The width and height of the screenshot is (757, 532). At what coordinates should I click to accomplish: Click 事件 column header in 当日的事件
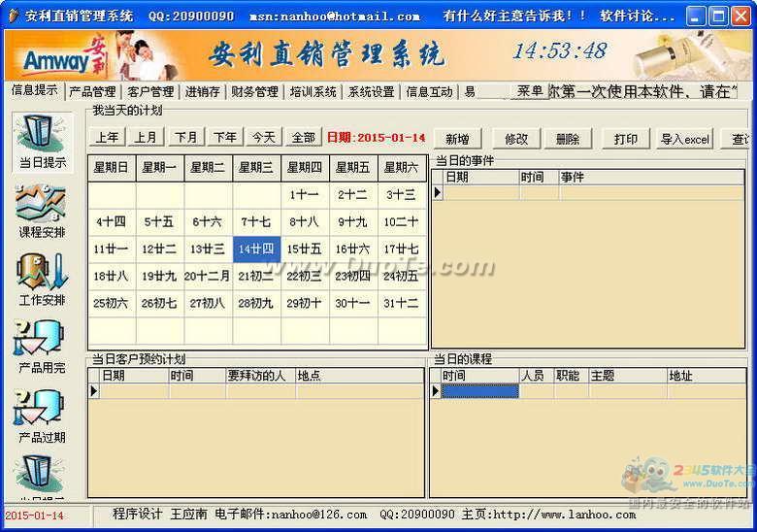tap(651, 178)
